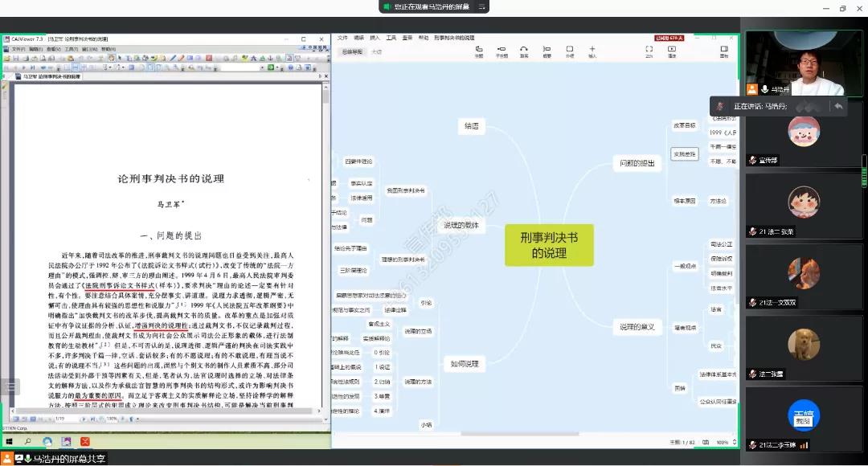This screenshot has height=466, width=868.
Task: Select the 结语 node in the mind map
Action: pos(471,126)
